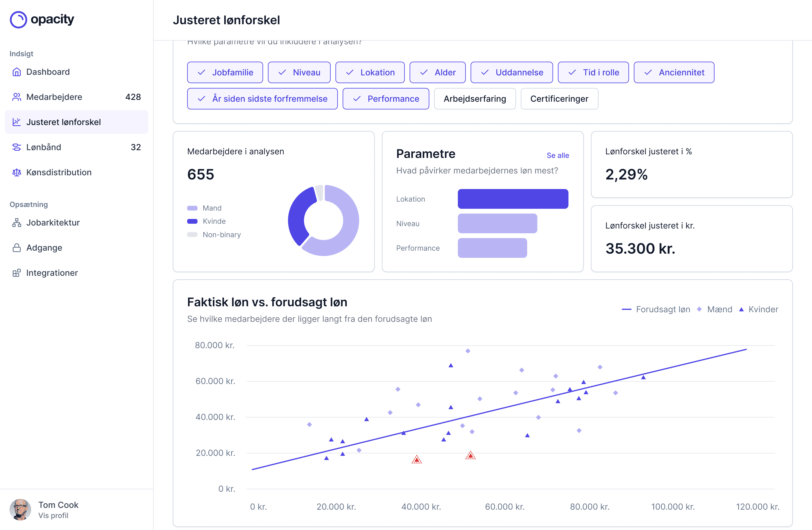
Task: Select the Medarbejdere sidebar icon
Action: tap(16, 97)
